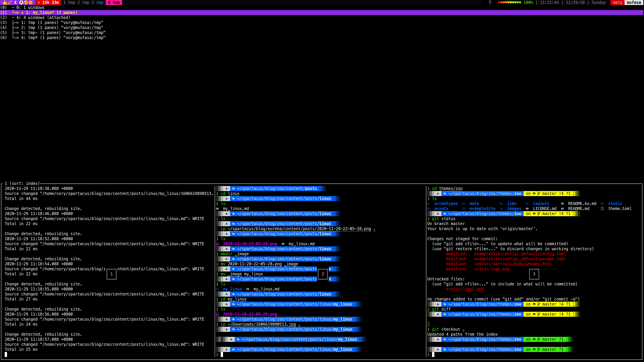This screenshot has width=644, height=362.
Task: Click folder icon beside archetypes listing
Action: (429, 204)
